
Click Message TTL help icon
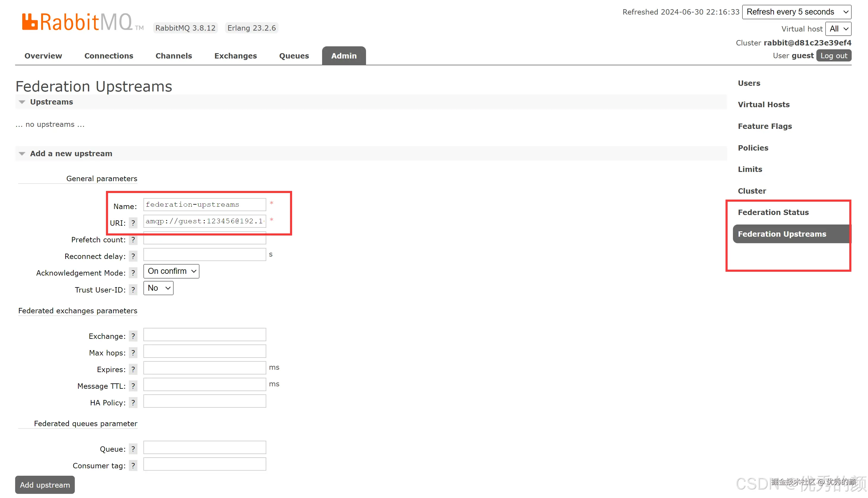133,386
